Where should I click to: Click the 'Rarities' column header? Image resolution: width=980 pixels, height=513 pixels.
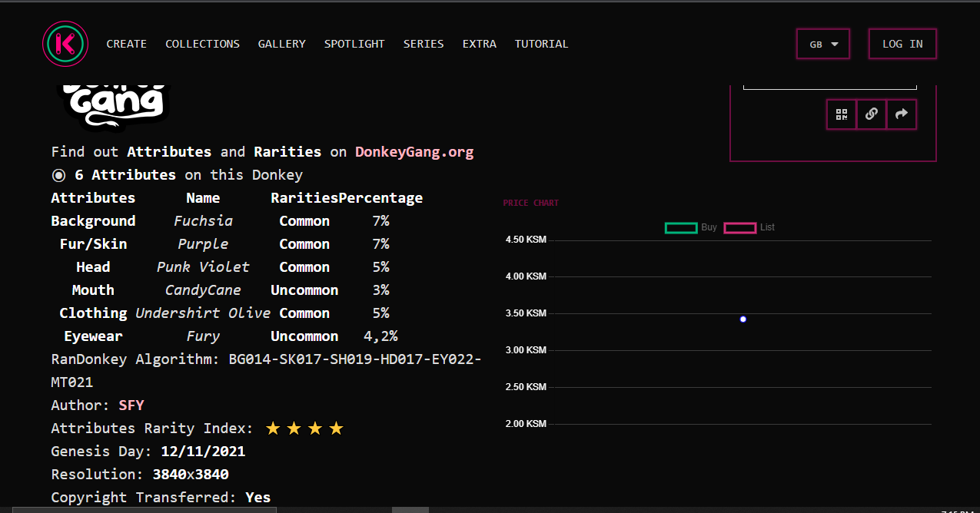click(x=304, y=198)
